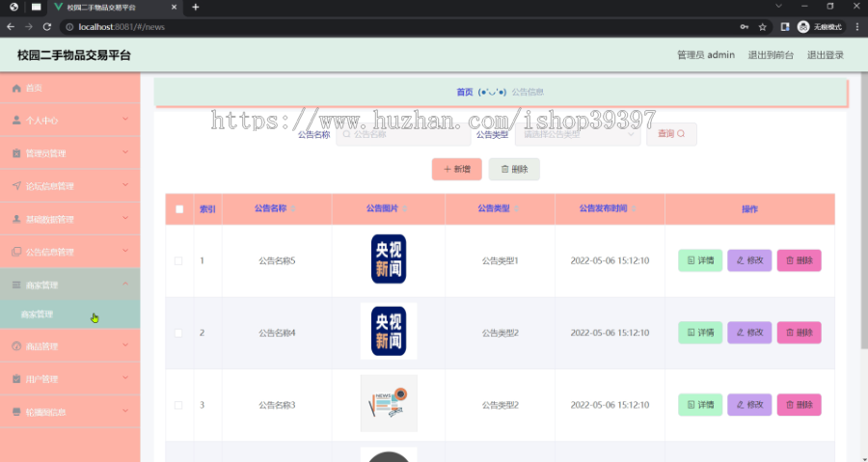Click the news illustration thumbnail for 公告名称3

pos(389,403)
